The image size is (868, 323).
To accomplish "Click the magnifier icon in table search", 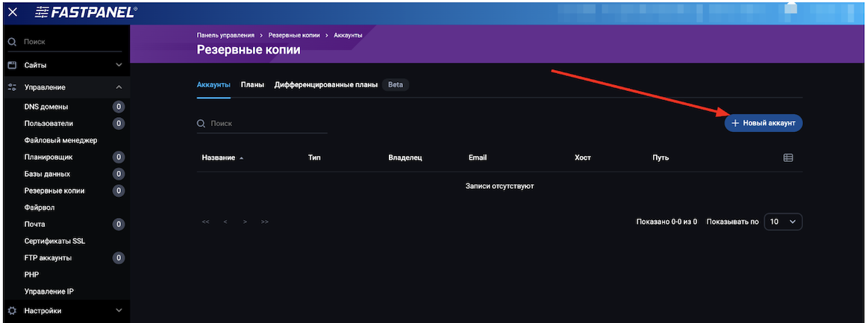I will click(201, 124).
